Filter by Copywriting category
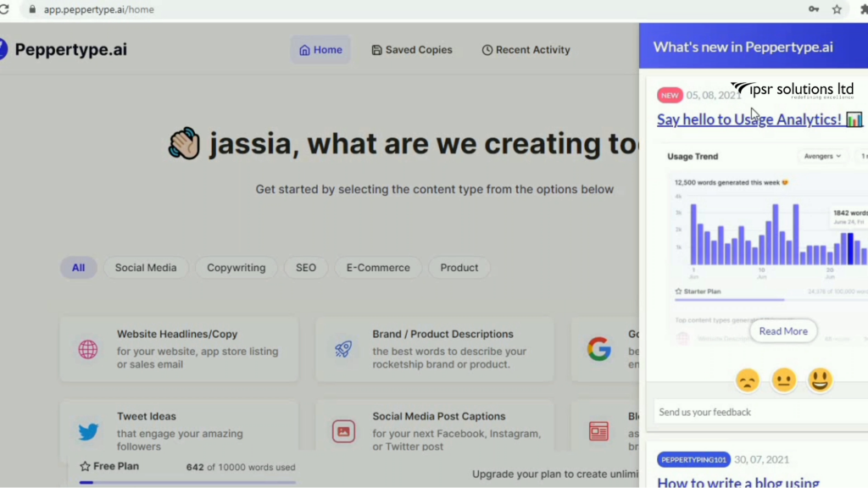 tap(236, 268)
